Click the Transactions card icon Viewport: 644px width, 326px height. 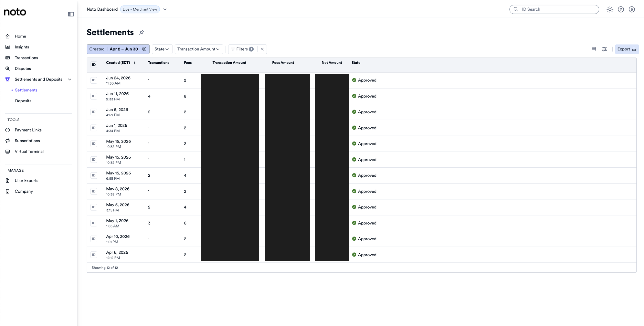pos(8,58)
